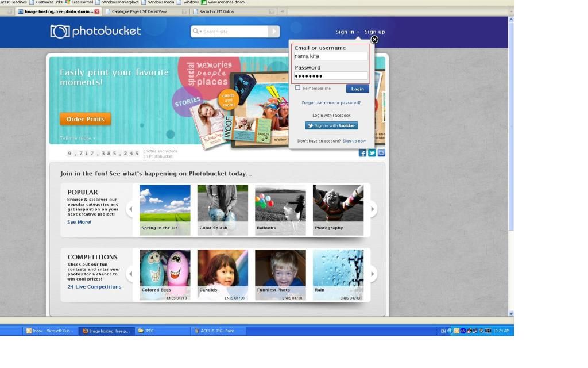Choose Login with Facebook

tap(331, 115)
